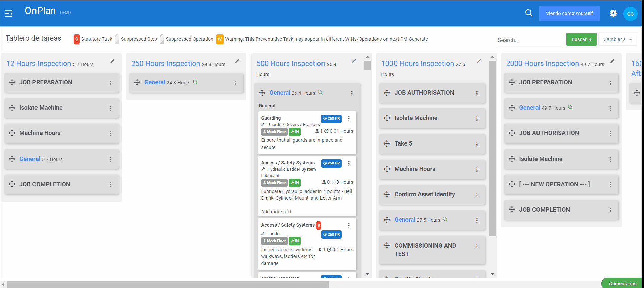Click red S statutory badge on Ladder task
Viewport: 644px width, 288px height.
319,225
